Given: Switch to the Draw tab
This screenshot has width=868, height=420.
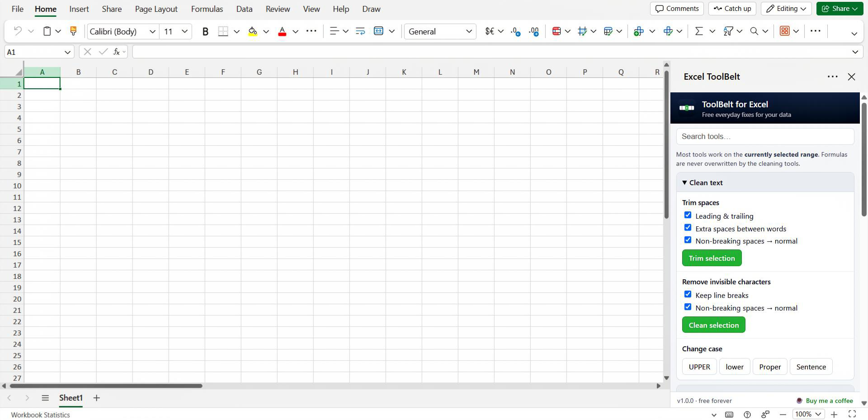Looking at the screenshot, I should 371,9.
